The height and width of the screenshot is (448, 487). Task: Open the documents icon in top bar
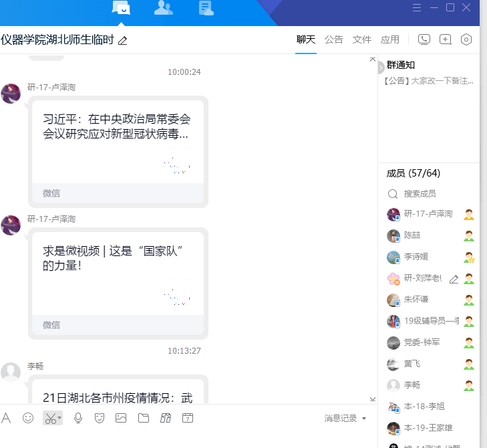tap(206, 8)
